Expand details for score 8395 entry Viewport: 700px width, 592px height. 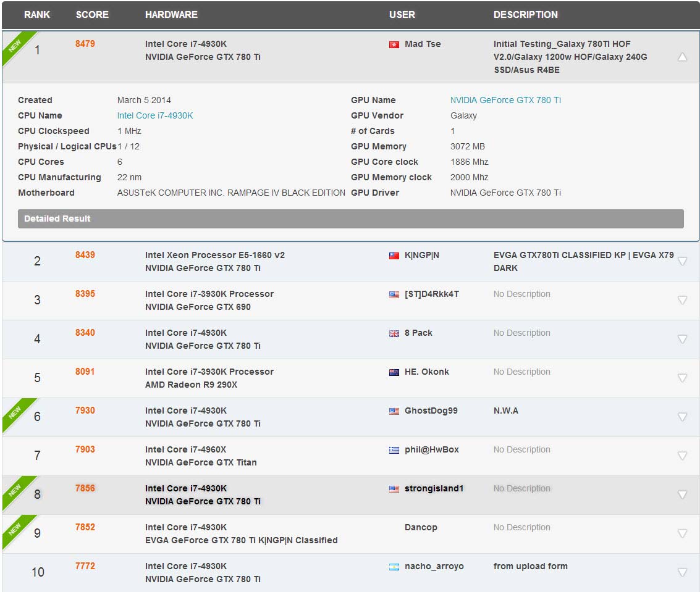point(682,300)
